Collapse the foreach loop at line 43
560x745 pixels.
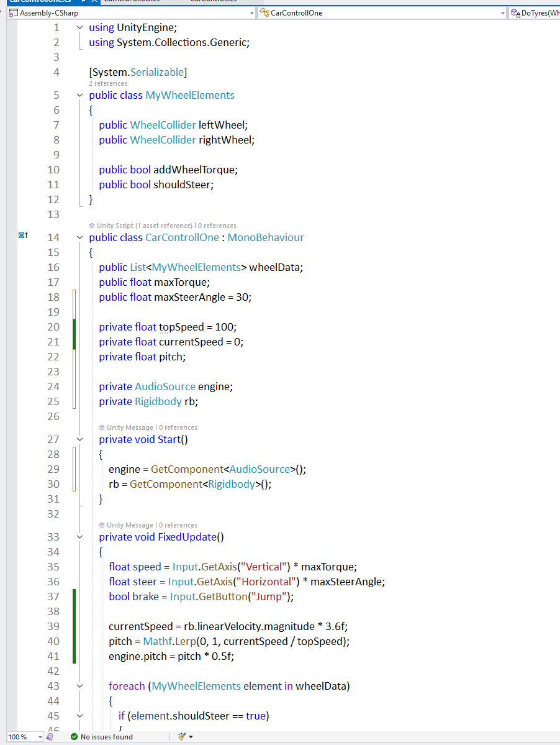[79, 686]
